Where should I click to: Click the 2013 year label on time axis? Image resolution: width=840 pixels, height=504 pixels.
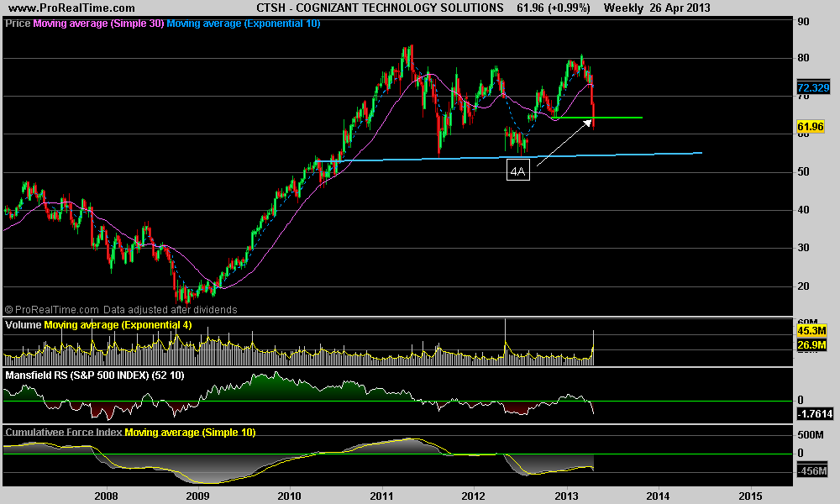pyautogui.click(x=566, y=496)
